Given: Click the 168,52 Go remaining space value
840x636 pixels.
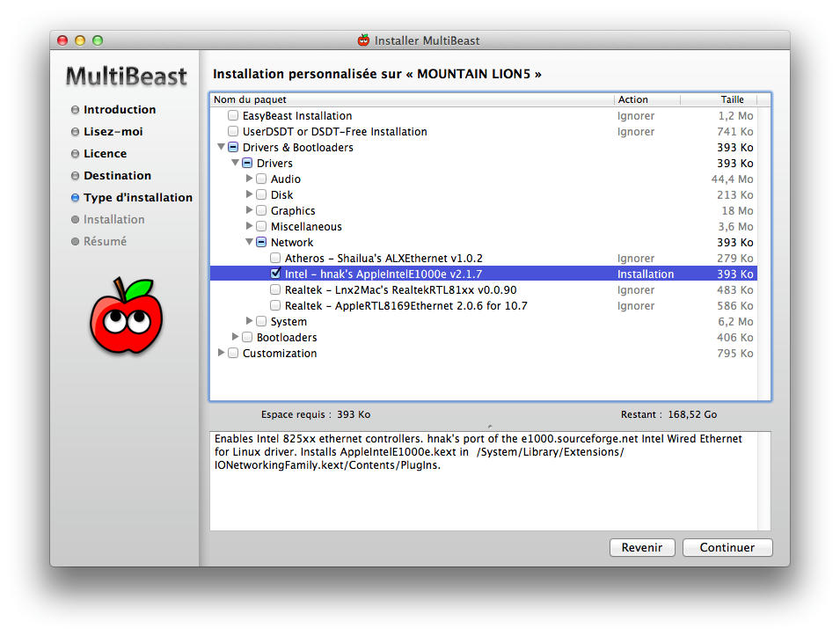Looking at the screenshot, I should [x=692, y=414].
